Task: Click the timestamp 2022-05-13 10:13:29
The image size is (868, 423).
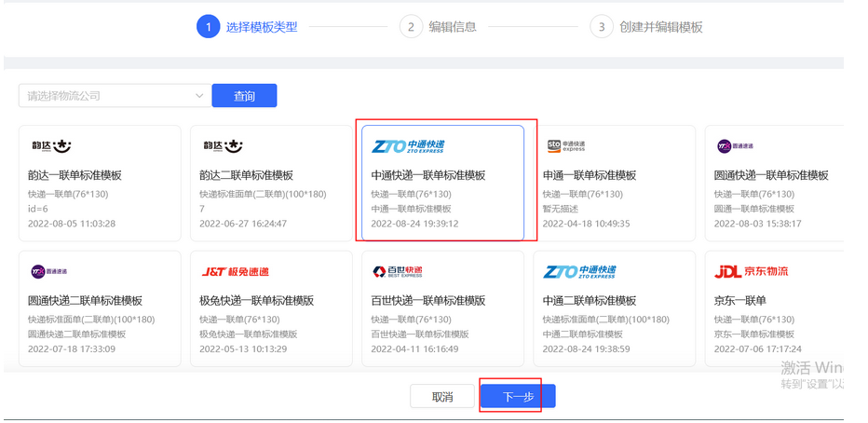Action: (x=243, y=348)
